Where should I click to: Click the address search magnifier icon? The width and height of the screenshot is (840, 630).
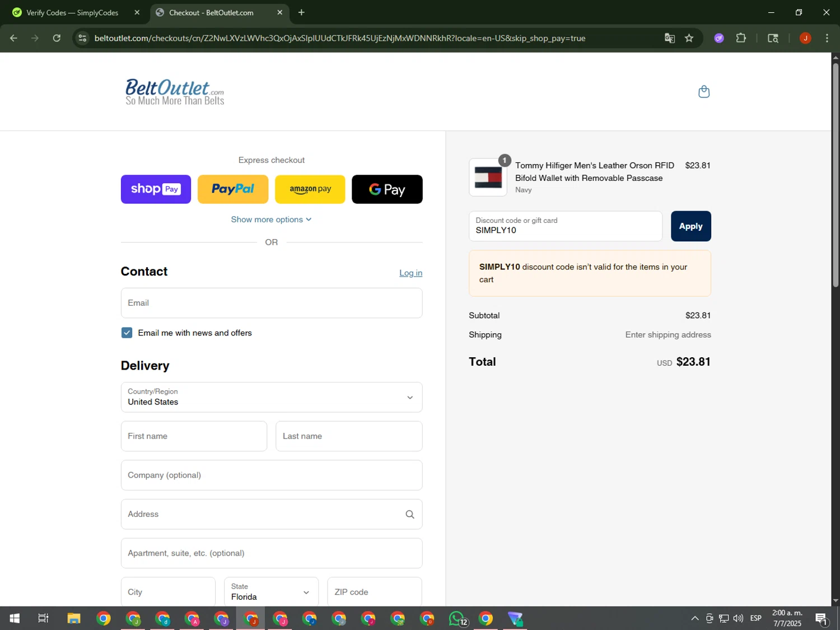[x=410, y=514]
